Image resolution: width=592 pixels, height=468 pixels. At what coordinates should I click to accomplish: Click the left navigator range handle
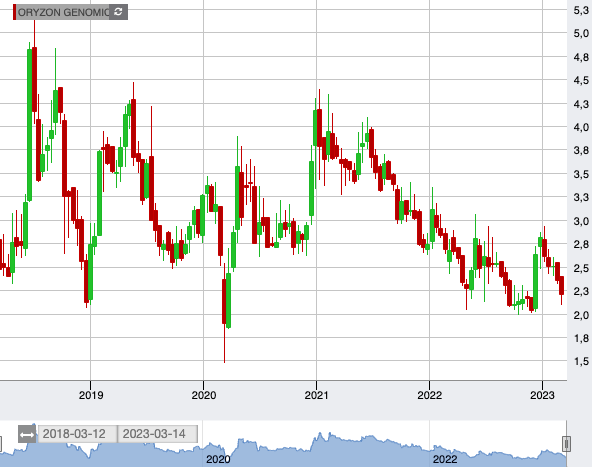pyautogui.click(x=1, y=444)
